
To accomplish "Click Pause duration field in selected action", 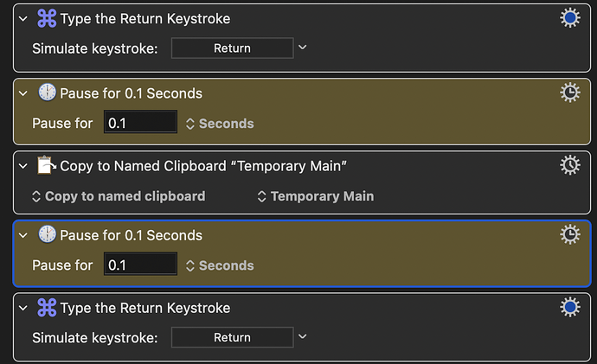I will 140,264.
